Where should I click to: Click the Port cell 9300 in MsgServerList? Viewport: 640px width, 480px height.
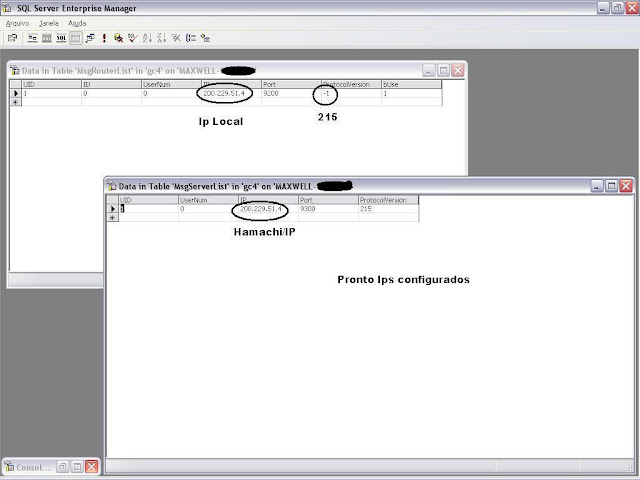(x=328, y=209)
